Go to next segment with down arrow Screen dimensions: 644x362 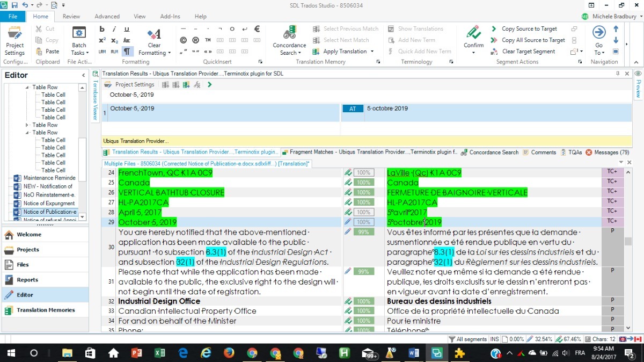(x=616, y=40)
